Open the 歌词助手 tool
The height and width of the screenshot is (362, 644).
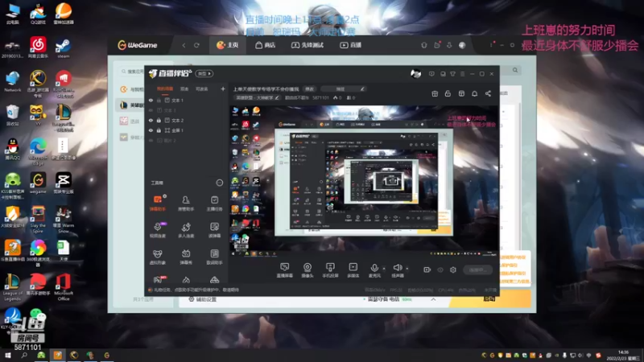click(214, 257)
